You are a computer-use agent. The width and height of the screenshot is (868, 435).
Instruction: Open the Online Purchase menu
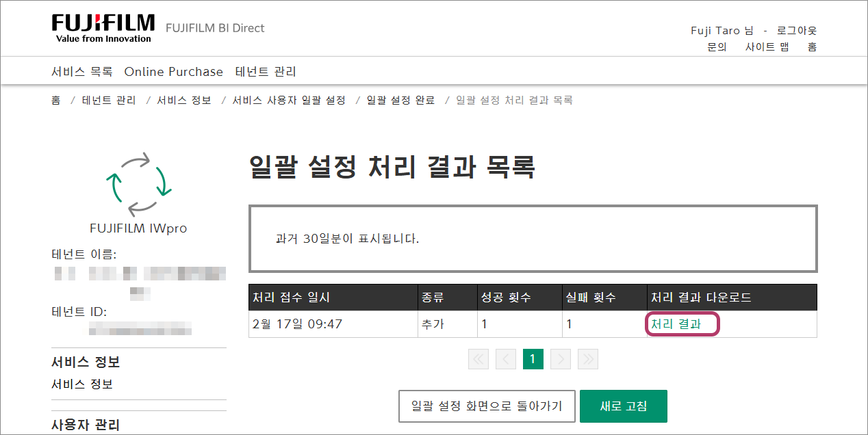(x=174, y=72)
